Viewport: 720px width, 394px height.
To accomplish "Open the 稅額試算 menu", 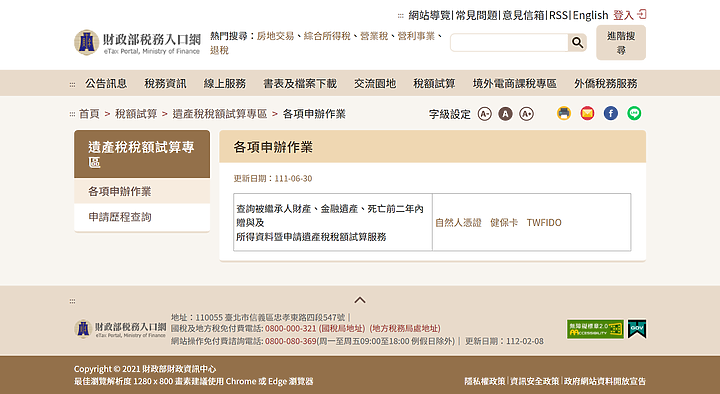I will pyautogui.click(x=434, y=84).
